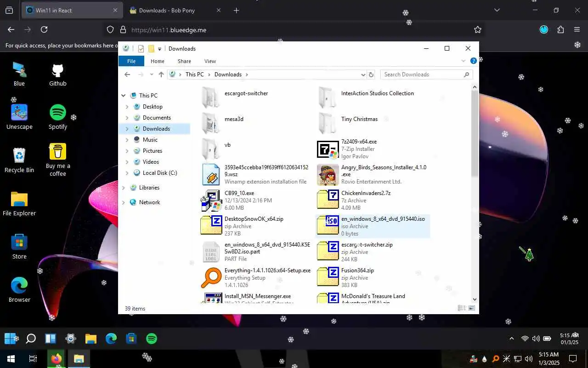This screenshot has height=368, width=588.
Task: Switch to large icons view layout
Action: (x=471, y=308)
